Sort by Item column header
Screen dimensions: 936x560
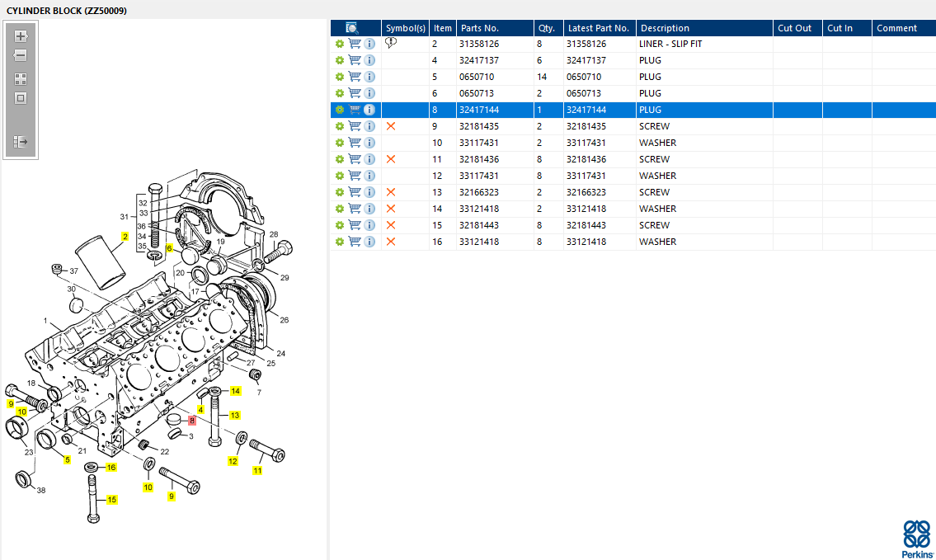(x=443, y=28)
